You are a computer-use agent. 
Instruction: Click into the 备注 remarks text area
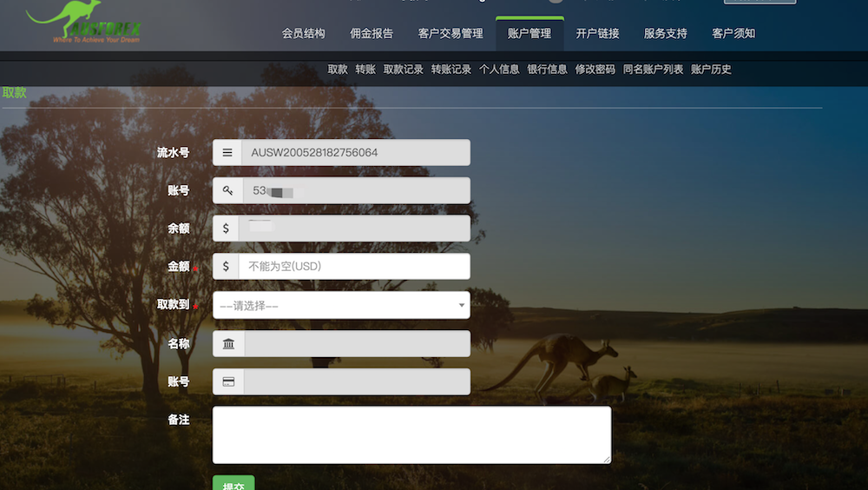pos(411,434)
